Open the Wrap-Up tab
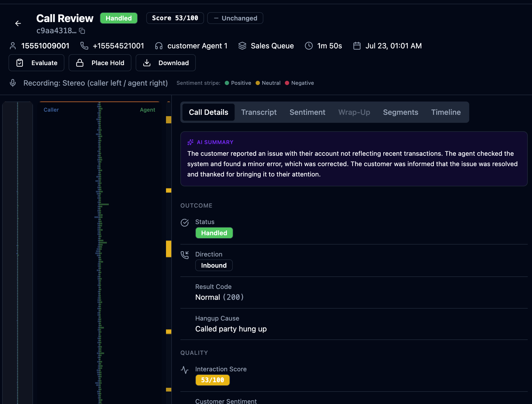532x404 pixels. [x=354, y=112]
